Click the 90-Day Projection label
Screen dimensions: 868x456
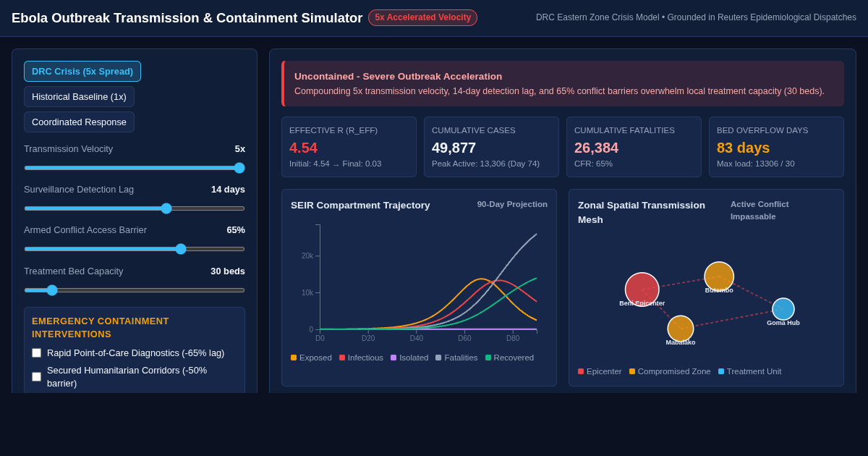coord(512,204)
